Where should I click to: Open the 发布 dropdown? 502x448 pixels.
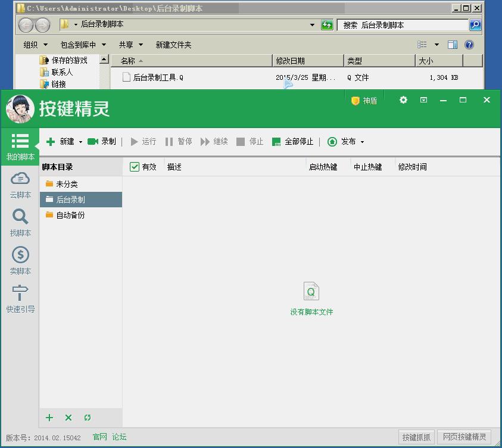tap(361, 141)
